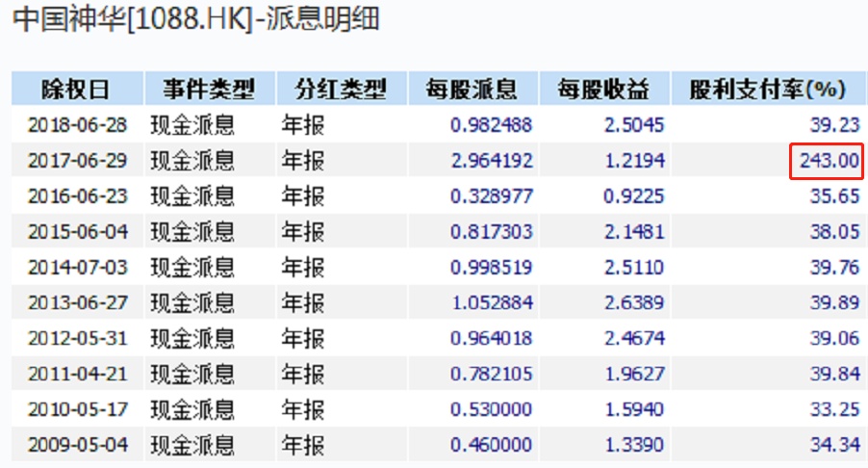868x468 pixels.
Task: Click dividend value 0.982488
Action: click(492, 124)
